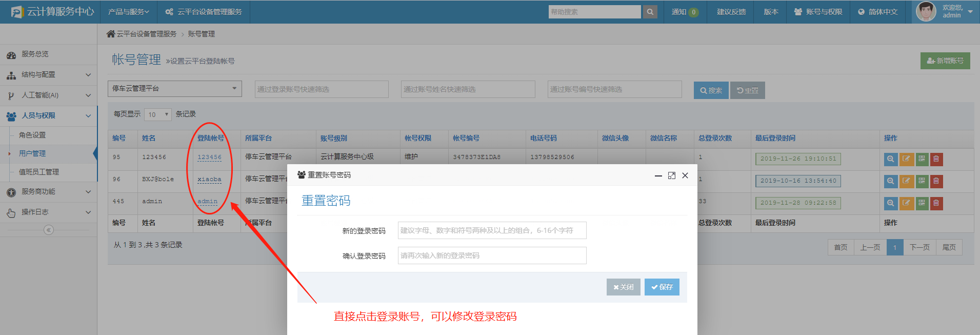Open the 产品与服务 menu
This screenshot has height=335, width=980.
coord(128,12)
